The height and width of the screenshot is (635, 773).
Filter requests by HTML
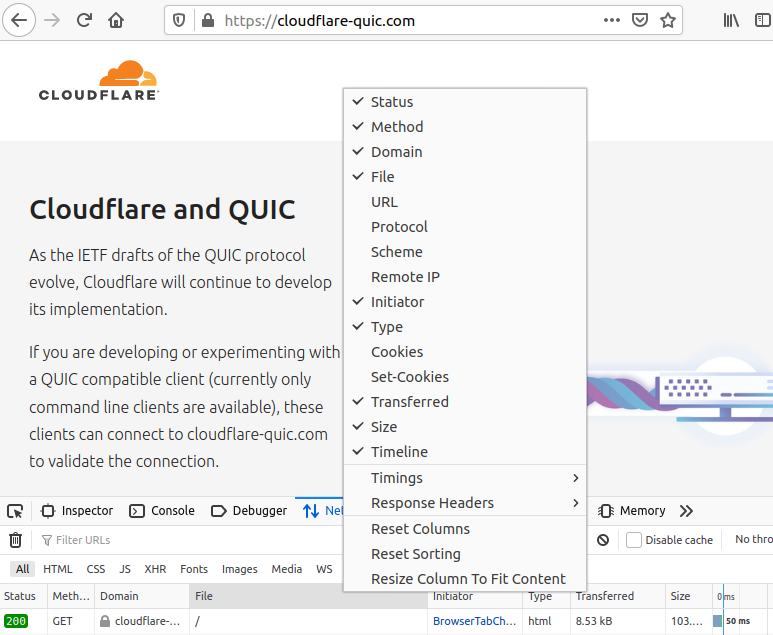click(58, 569)
